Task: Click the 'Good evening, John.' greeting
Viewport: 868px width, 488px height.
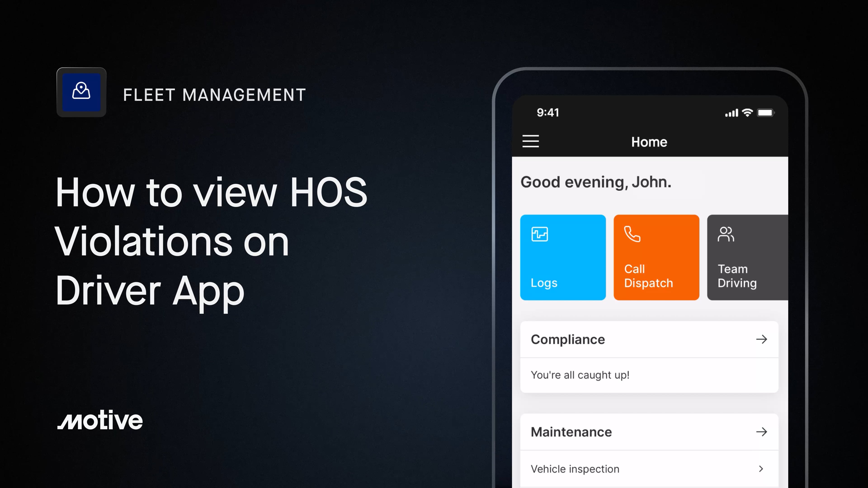Action: coord(596,182)
